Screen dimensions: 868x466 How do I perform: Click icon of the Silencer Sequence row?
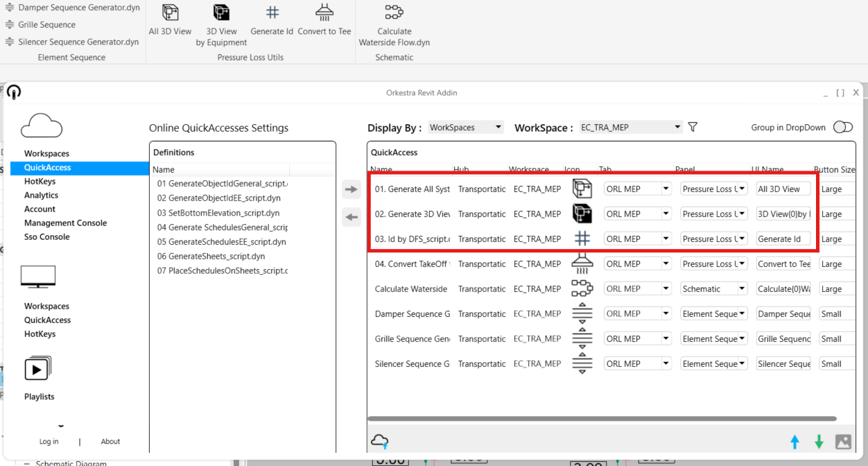point(582,363)
